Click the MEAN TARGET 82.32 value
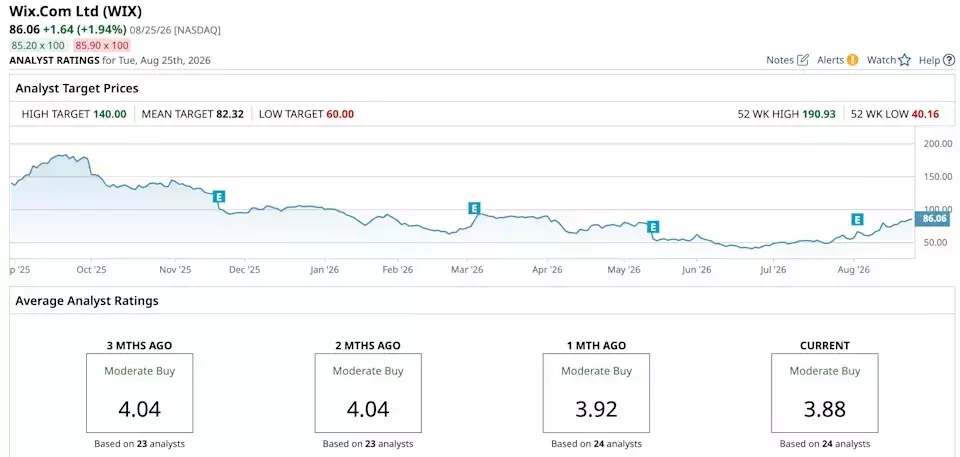The height and width of the screenshot is (457, 960). 230,114
